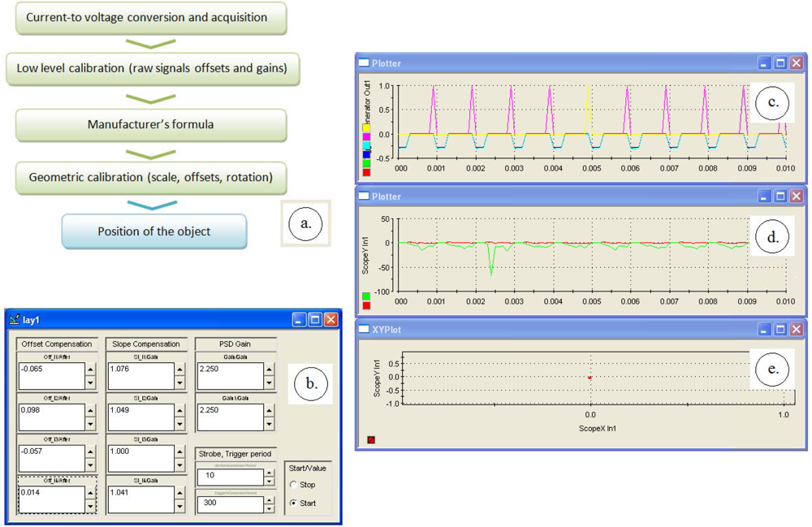
Task: Increase the -0.065 offset value
Action: [91, 369]
